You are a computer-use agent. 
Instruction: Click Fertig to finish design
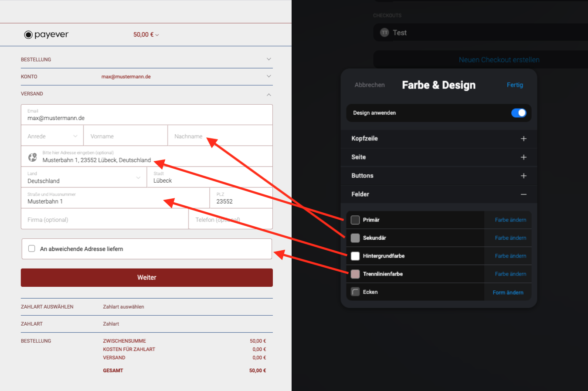click(515, 85)
